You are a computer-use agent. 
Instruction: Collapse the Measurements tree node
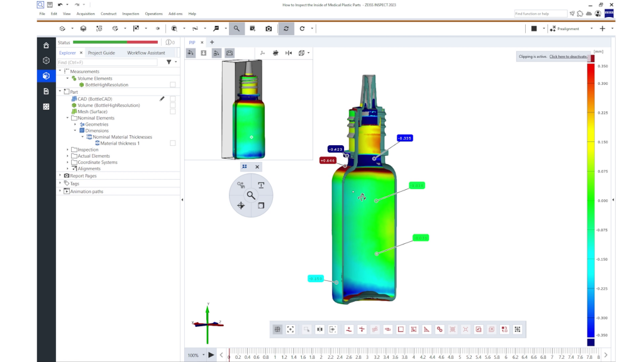[60, 71]
